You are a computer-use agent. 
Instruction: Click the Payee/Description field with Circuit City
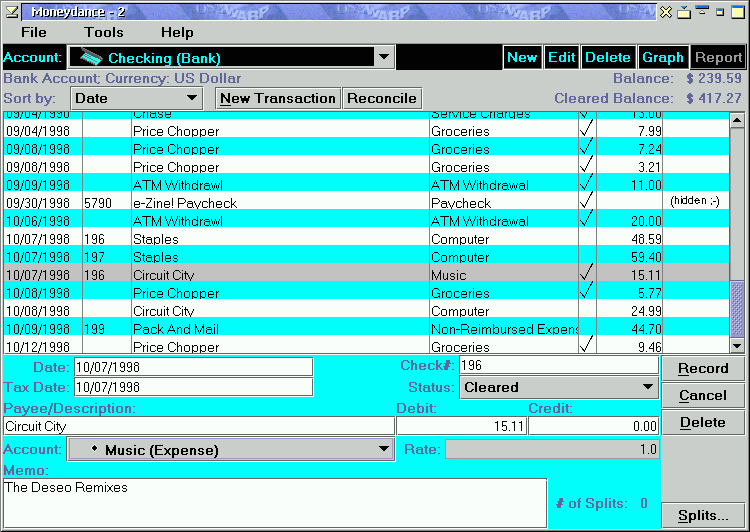pos(199,426)
